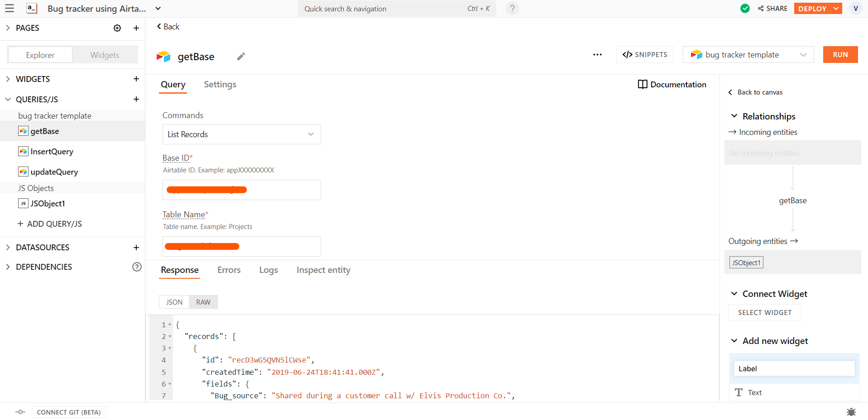
Task: Click the debugger bug icon
Action: tap(851, 412)
